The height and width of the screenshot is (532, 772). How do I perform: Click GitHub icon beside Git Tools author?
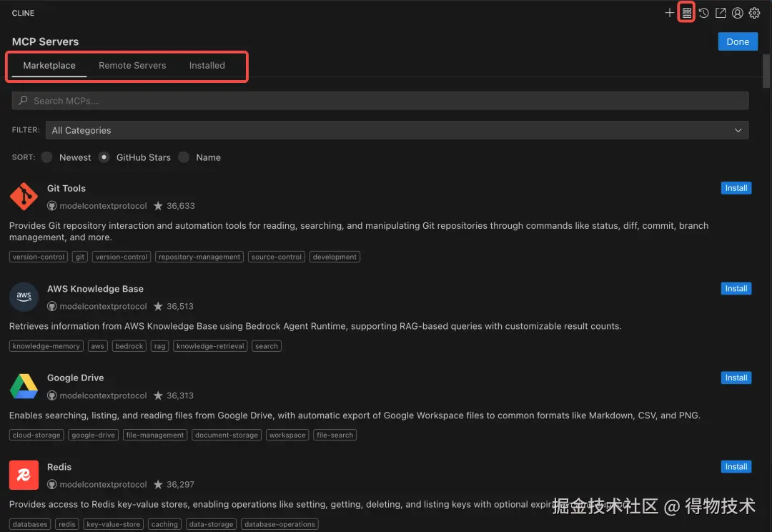coord(51,206)
